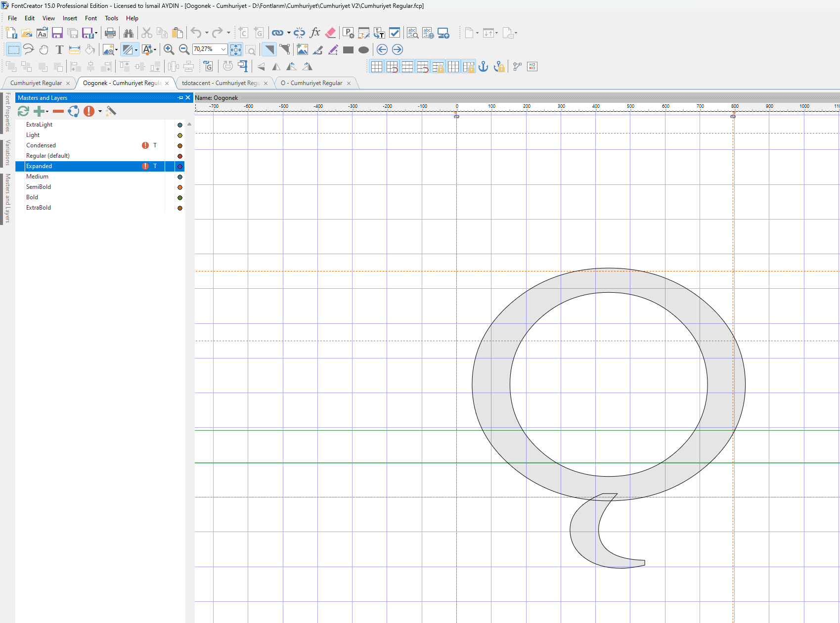Close the Cumhuriyet Regular tab
Image resolution: width=840 pixels, height=623 pixels.
[68, 83]
